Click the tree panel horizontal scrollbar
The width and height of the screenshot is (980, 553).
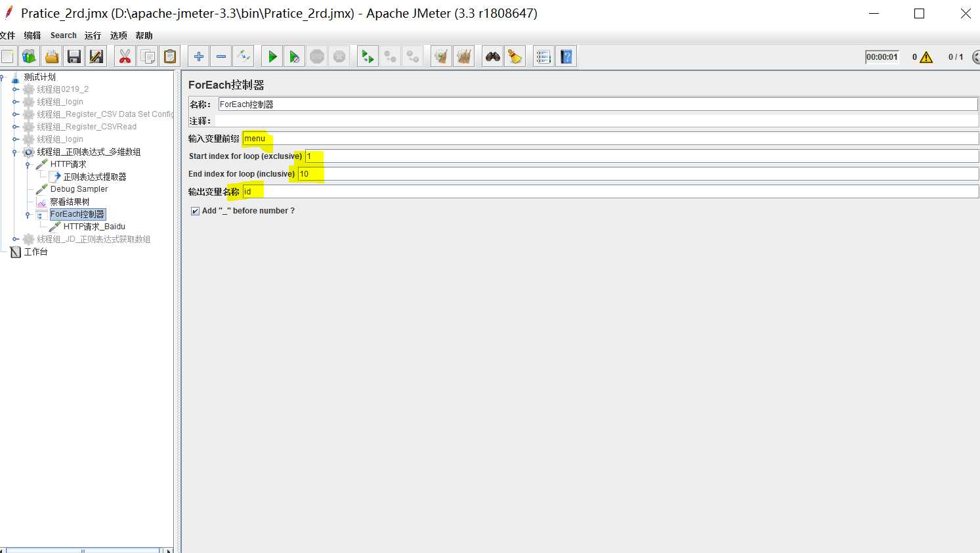click(83, 550)
